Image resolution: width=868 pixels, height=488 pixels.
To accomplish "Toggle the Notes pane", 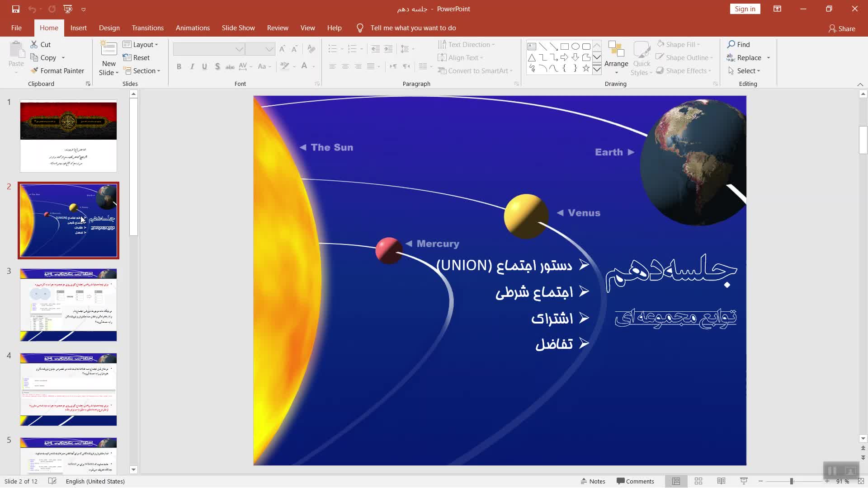I will point(593,481).
